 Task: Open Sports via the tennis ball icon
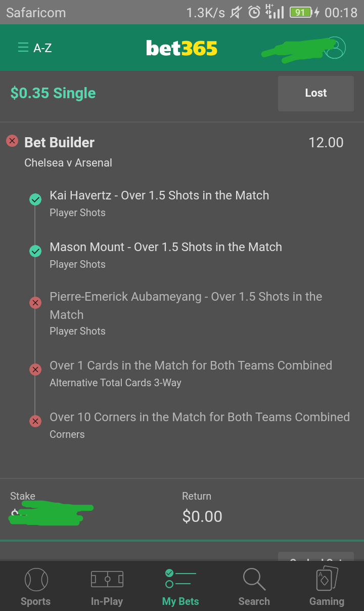tap(36, 579)
